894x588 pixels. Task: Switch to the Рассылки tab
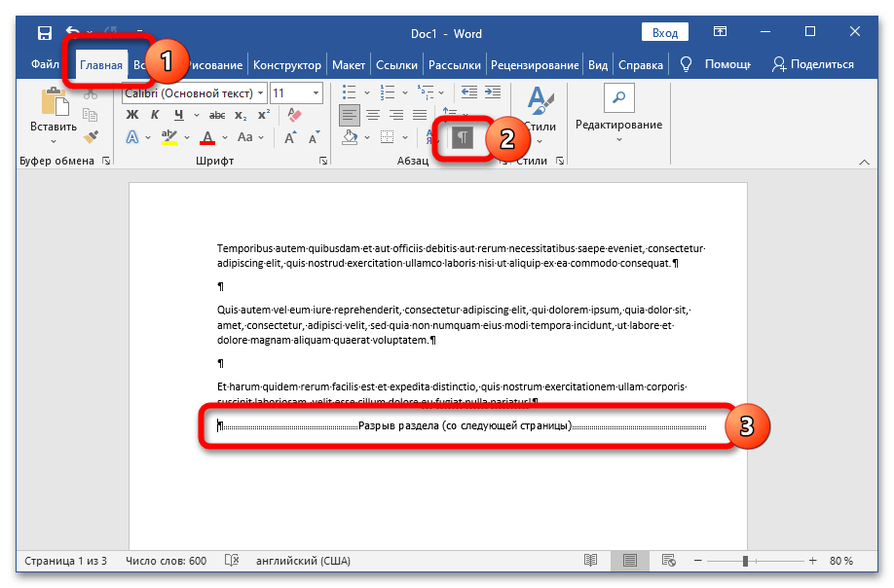[x=455, y=65]
